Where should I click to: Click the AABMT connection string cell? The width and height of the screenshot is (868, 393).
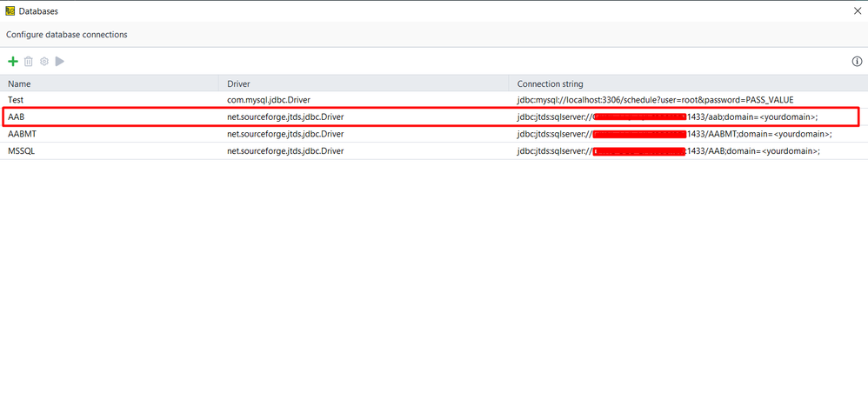pyautogui.click(x=674, y=134)
